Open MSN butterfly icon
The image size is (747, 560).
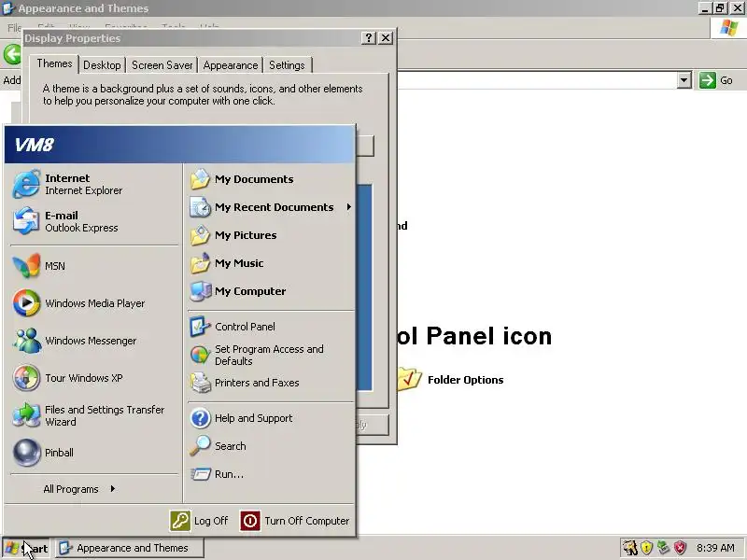pos(26,266)
